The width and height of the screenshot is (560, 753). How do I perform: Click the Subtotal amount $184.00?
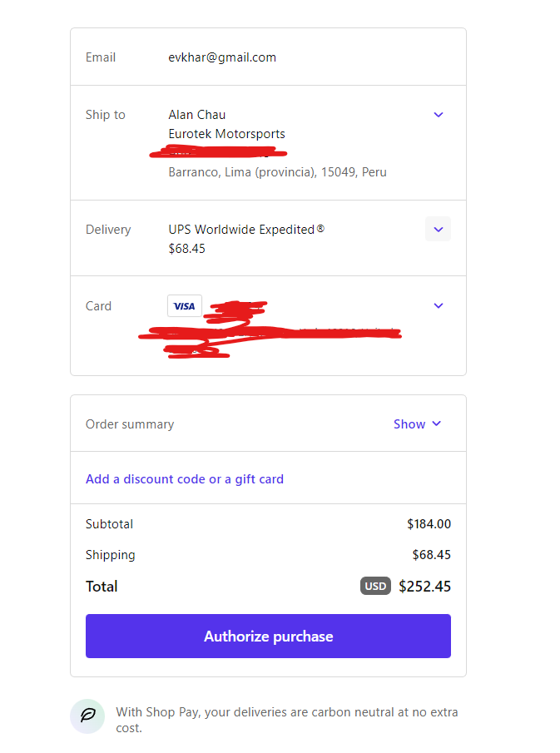pyautogui.click(x=429, y=524)
